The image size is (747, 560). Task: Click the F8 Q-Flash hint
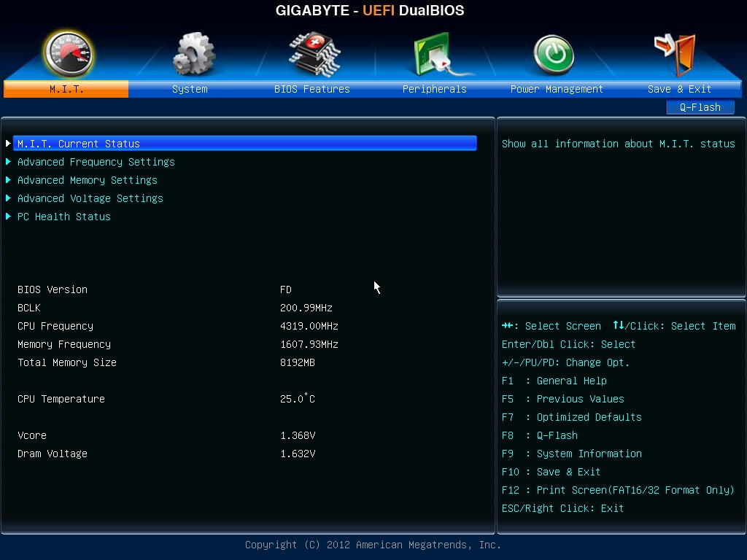tap(540, 435)
